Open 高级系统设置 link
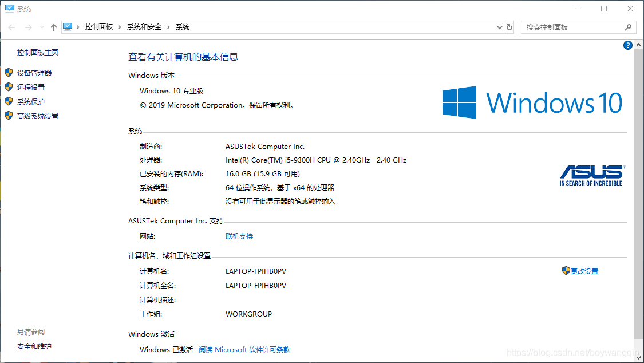 38,116
